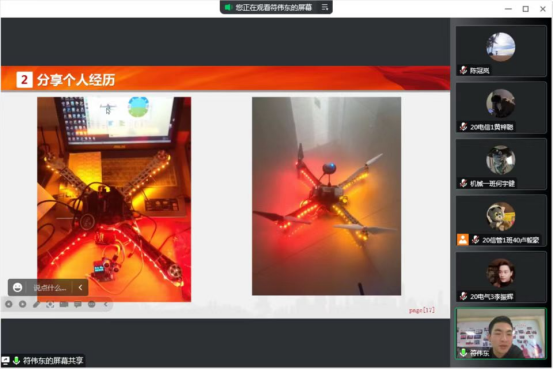Open the subtitles icon in slide toolbar
This screenshot has width=553, height=369.
pyautogui.click(x=64, y=304)
